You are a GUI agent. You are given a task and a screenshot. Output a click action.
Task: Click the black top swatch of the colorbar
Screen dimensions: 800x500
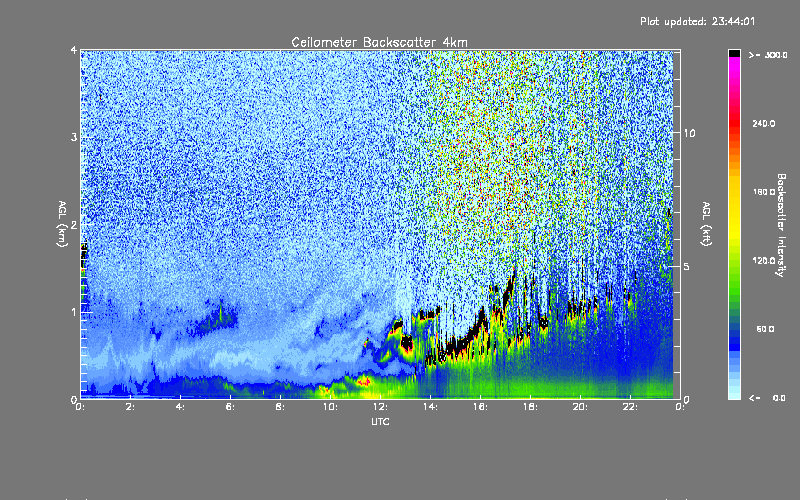click(x=734, y=53)
